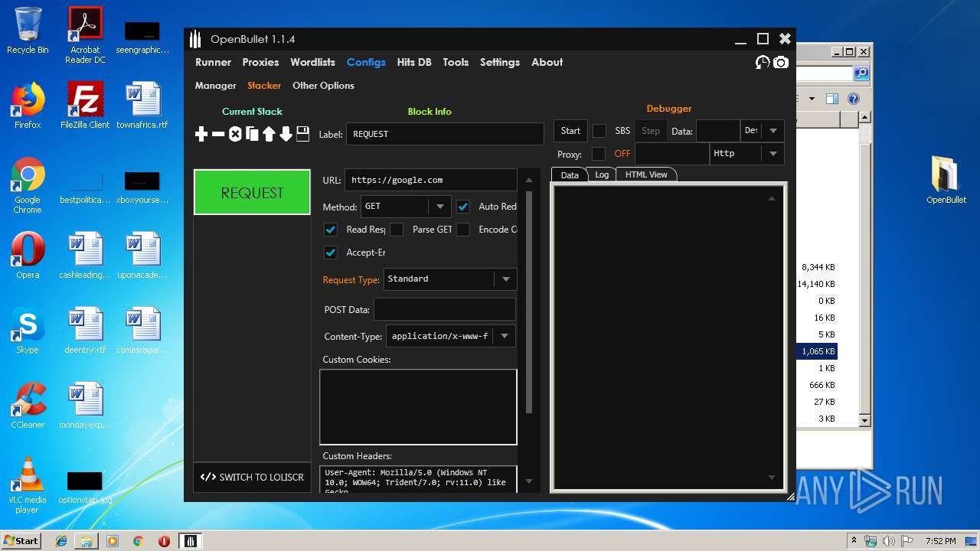Click the Label input field
Viewport: 980px width, 551px height.
point(445,134)
